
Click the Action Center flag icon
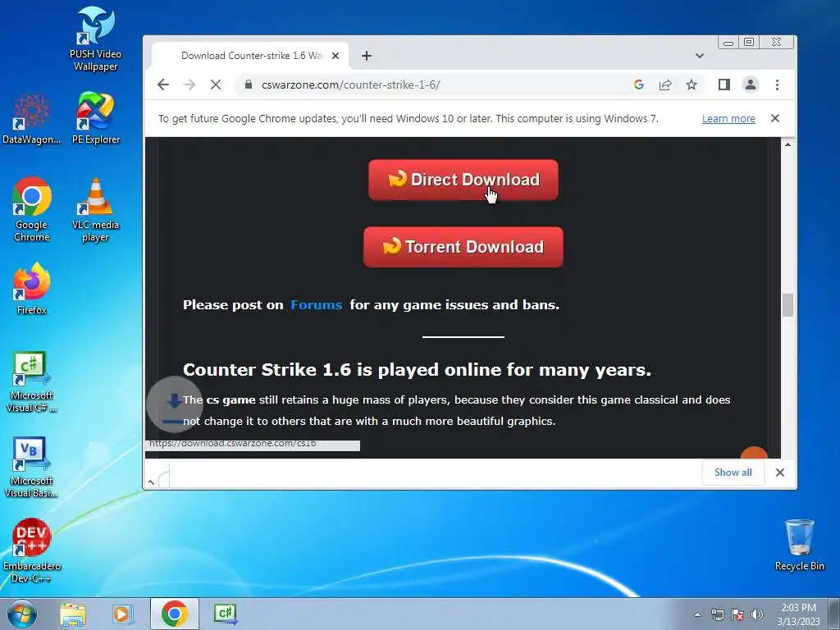(737, 614)
